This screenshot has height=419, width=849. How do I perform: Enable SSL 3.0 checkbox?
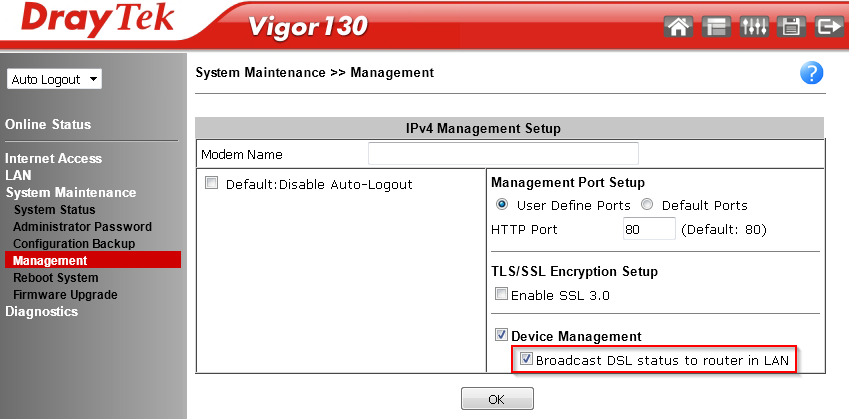click(501, 295)
